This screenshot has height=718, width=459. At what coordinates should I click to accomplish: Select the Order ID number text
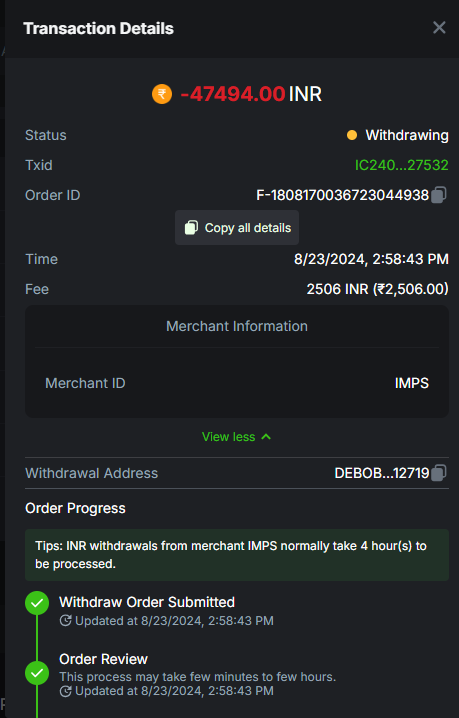[x=342, y=195]
